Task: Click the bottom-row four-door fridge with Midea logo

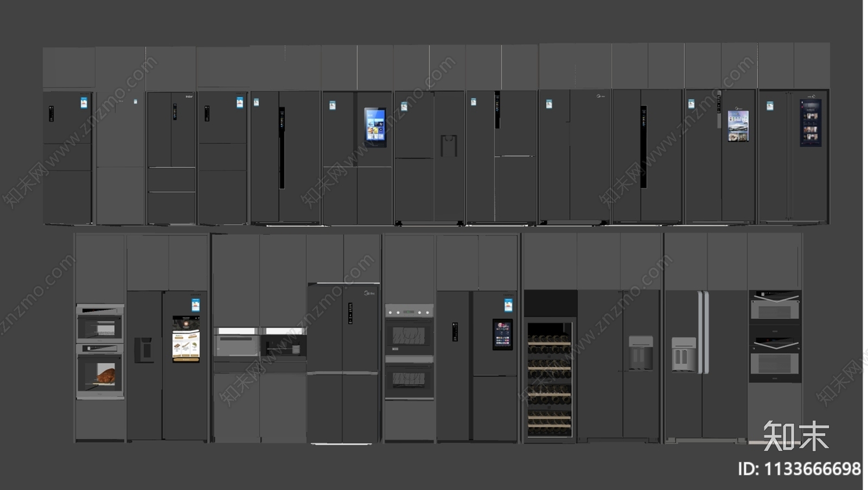Action: [343, 363]
